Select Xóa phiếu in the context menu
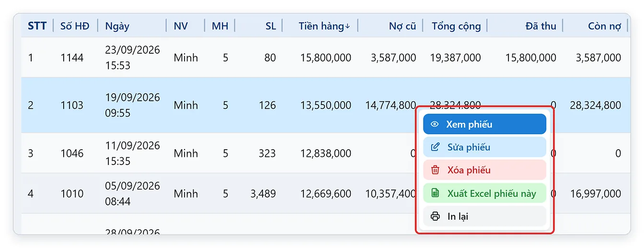This screenshot has height=248, width=644. coord(484,170)
